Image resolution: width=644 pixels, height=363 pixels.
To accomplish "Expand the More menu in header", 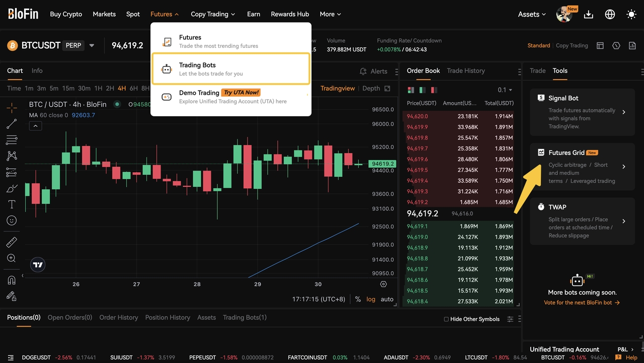I will coord(330,14).
